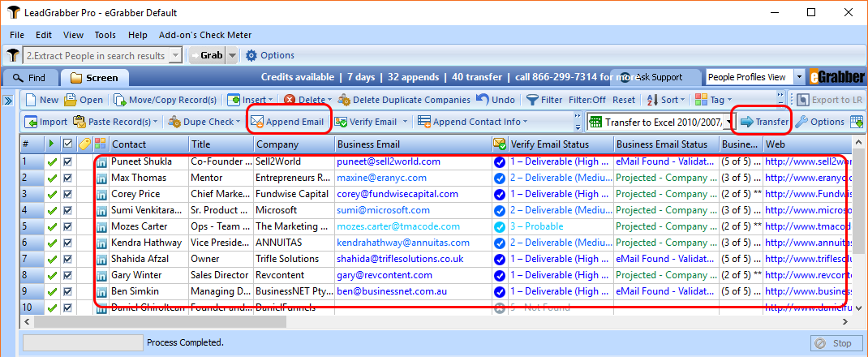Toggle checkbox for Corey Price row

coord(68,194)
